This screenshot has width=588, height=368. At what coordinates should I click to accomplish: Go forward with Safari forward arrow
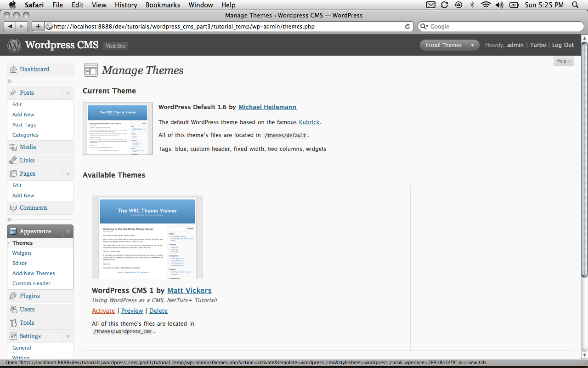click(x=22, y=26)
